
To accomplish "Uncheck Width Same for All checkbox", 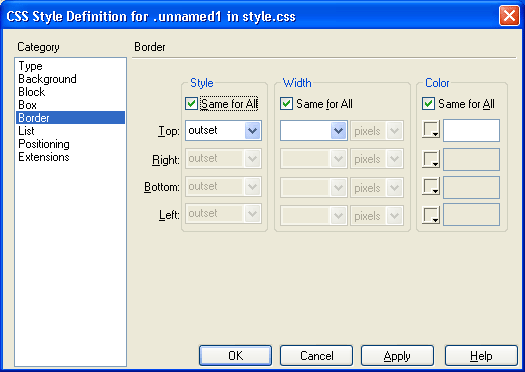I will (x=286, y=104).
